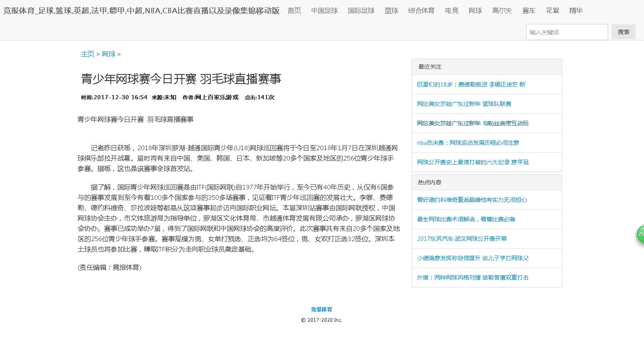Open the 综合体育 menu item

[421, 11]
